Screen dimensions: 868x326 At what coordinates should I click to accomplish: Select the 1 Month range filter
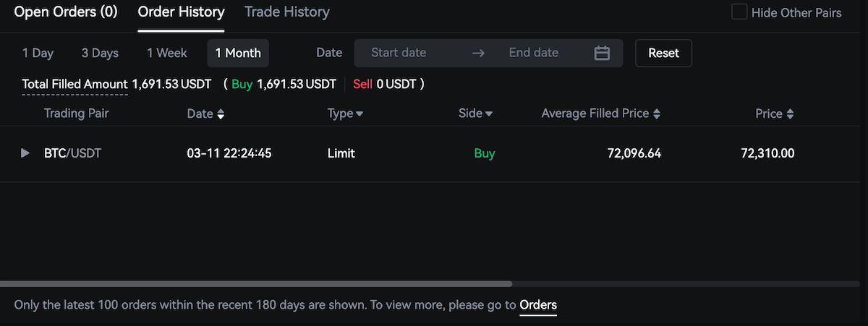(238, 53)
